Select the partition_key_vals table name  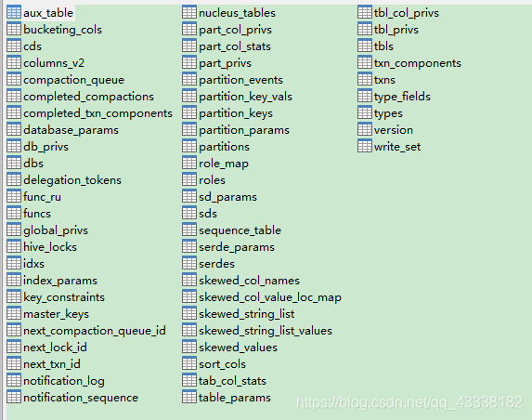(x=245, y=97)
